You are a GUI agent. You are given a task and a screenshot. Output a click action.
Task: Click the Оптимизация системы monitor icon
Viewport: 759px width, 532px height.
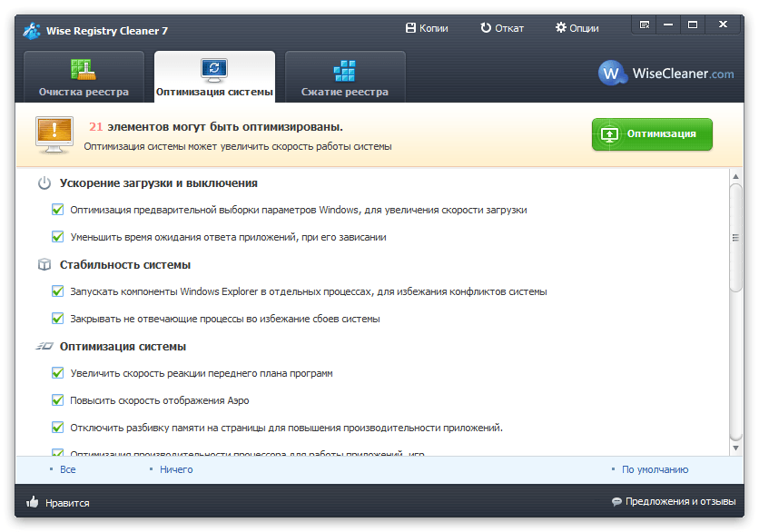(214, 69)
